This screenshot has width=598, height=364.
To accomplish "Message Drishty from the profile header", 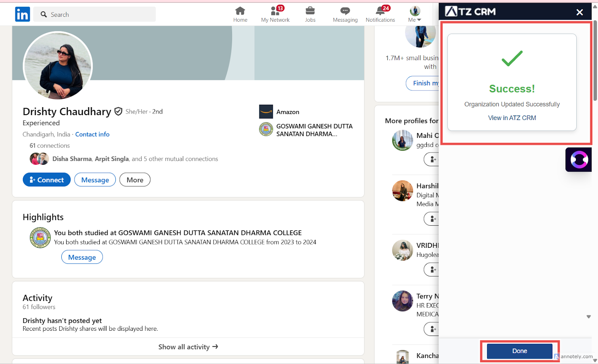I will coord(95,180).
